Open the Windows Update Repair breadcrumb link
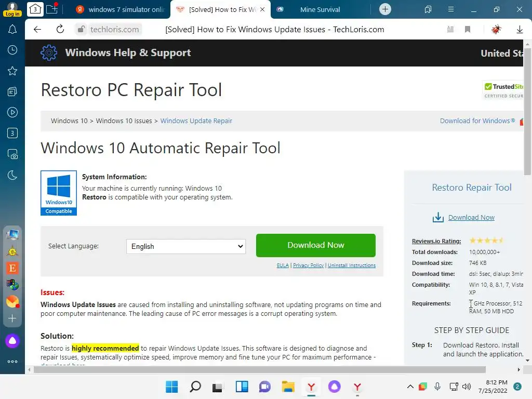This screenshot has height=399, width=532. [x=196, y=121]
